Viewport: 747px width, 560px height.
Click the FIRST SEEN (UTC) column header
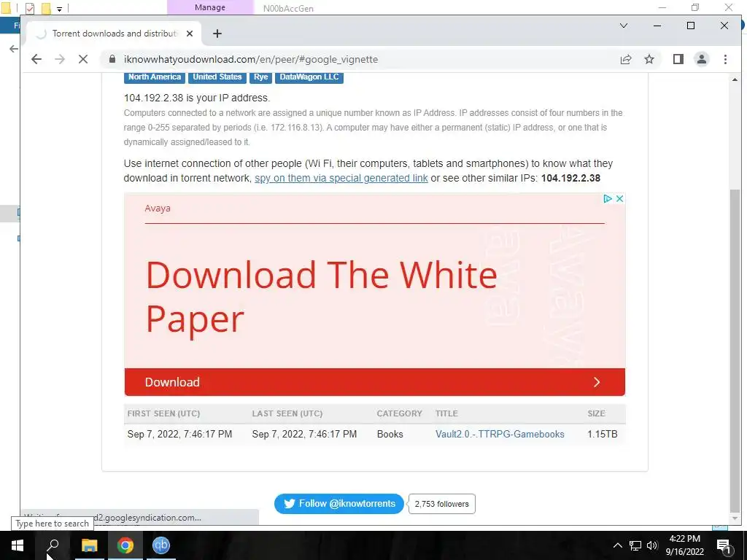tap(163, 413)
